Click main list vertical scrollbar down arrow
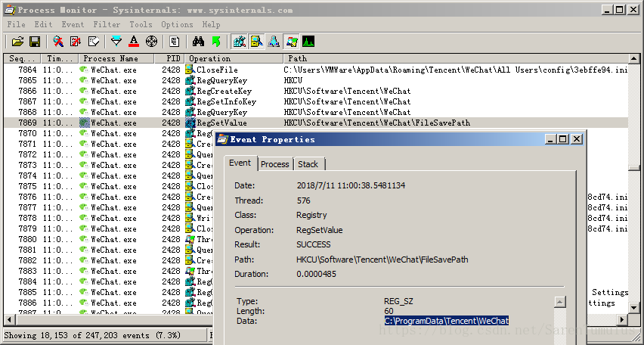Image resolution: width=644 pixels, height=345 pixels. (634, 308)
